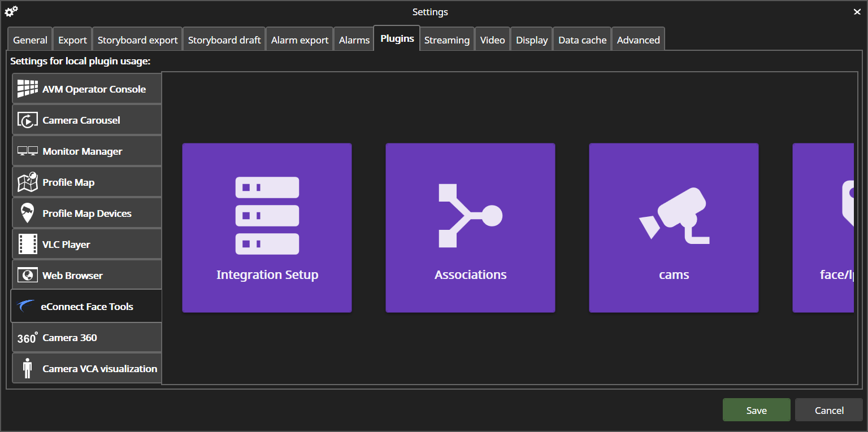Viewport: 868px width, 432px height.
Task: Switch to the General tab
Action: tap(30, 40)
